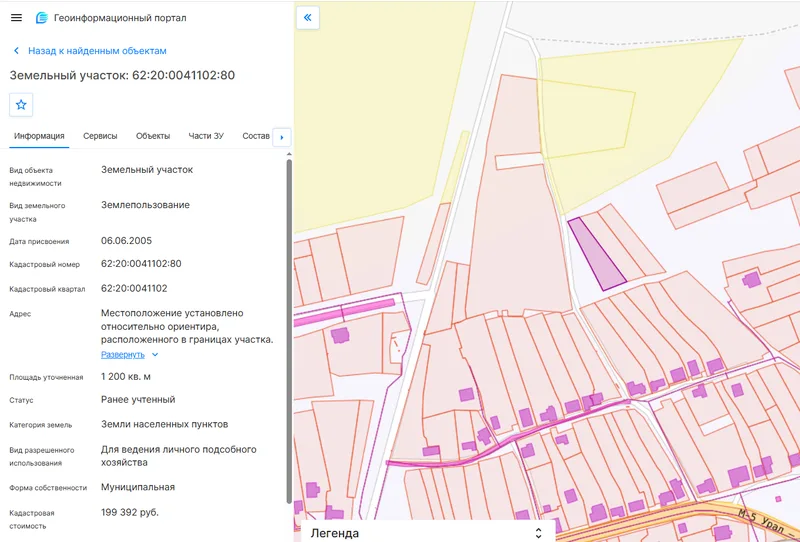Click the chevron next to Развернуть

pos(155,355)
